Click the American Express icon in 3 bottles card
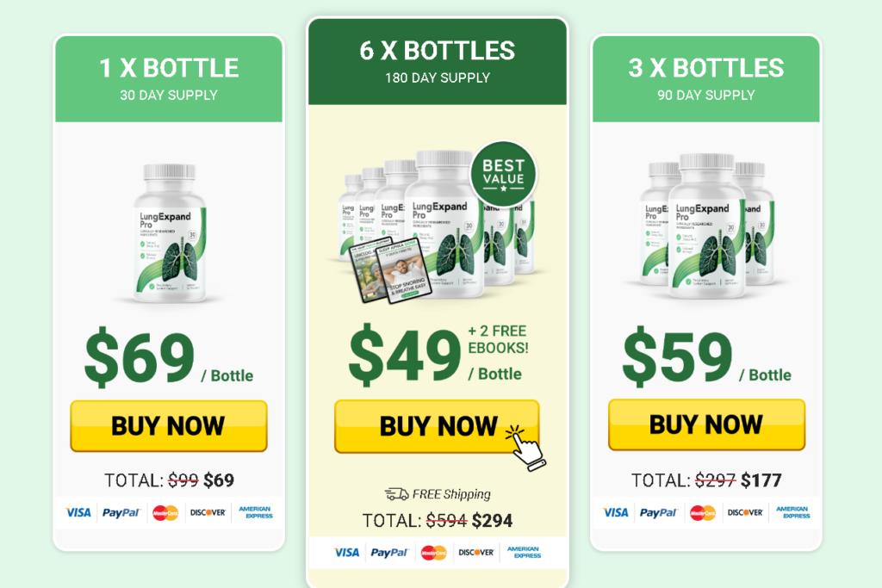 pyautogui.click(x=792, y=512)
